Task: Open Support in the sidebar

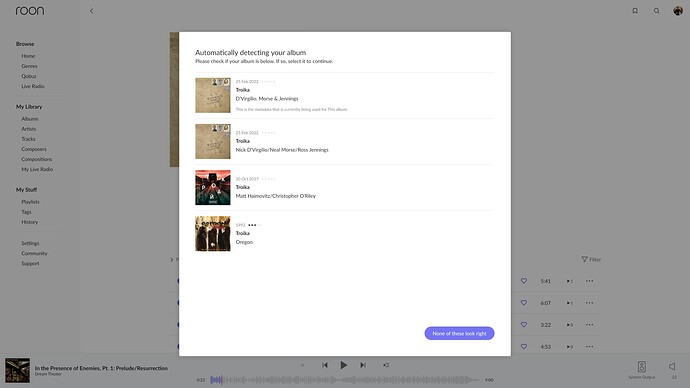Action: [30, 264]
